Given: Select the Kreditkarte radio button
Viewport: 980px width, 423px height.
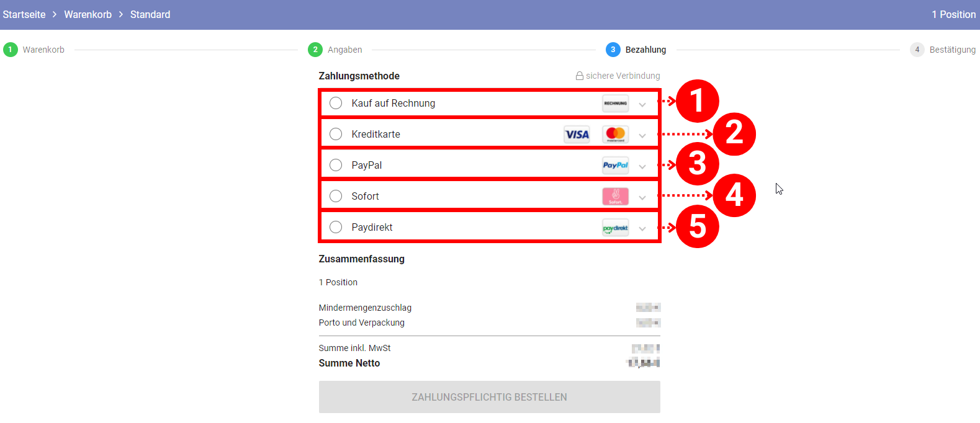Looking at the screenshot, I should (336, 134).
